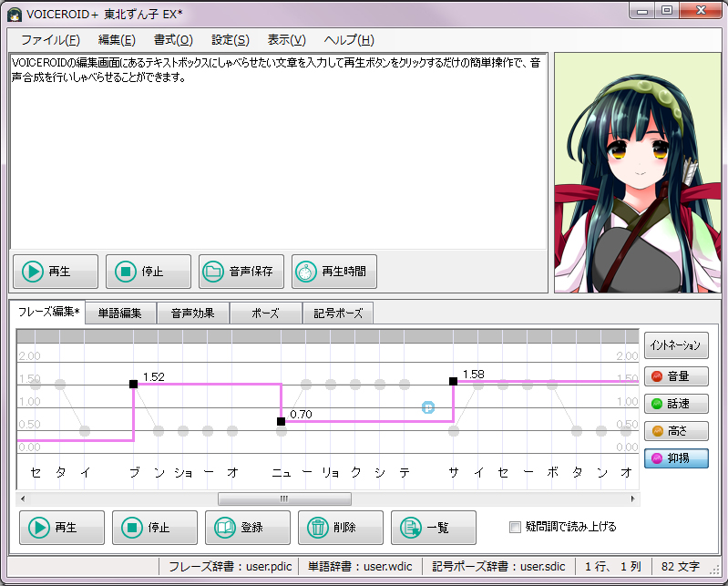Play the phrase with the lower 再生 button
The width and height of the screenshot is (728, 586).
62,528
